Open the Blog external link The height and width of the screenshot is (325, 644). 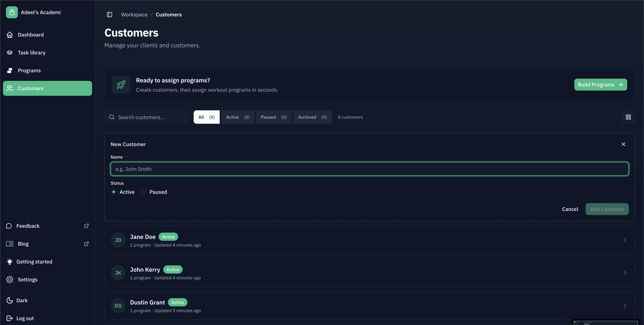pyautogui.click(x=86, y=244)
